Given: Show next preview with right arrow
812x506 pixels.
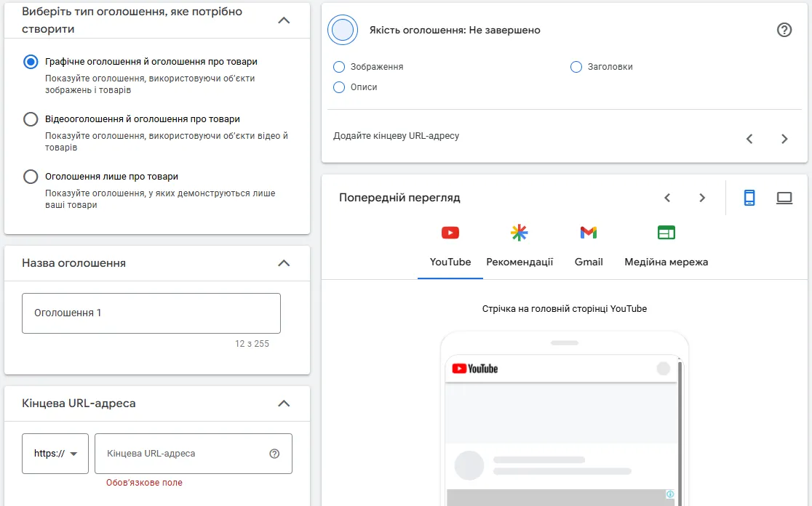Looking at the screenshot, I should (701, 198).
